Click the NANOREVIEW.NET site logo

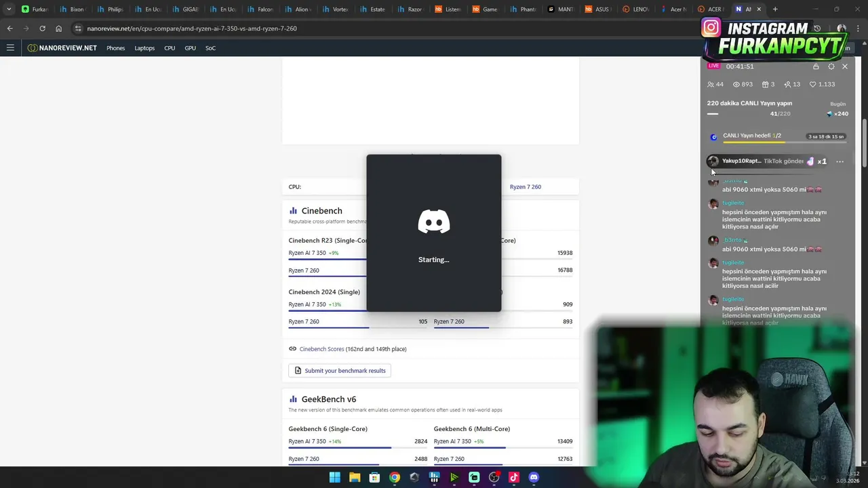(x=62, y=48)
